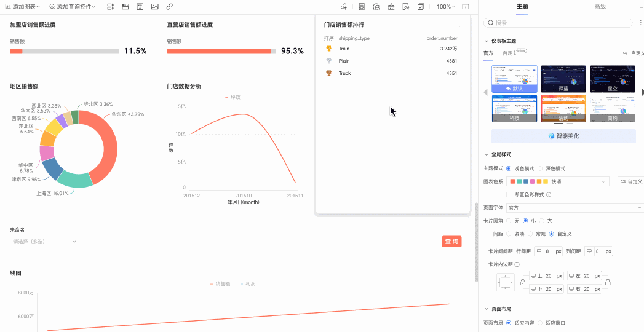Apply the 科技 theme thumbnail

pyautogui.click(x=514, y=108)
